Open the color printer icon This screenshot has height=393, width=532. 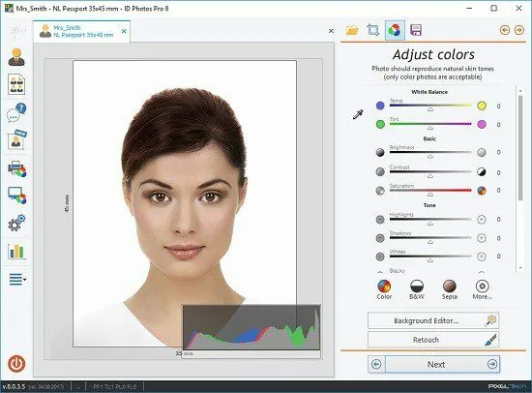click(17, 168)
